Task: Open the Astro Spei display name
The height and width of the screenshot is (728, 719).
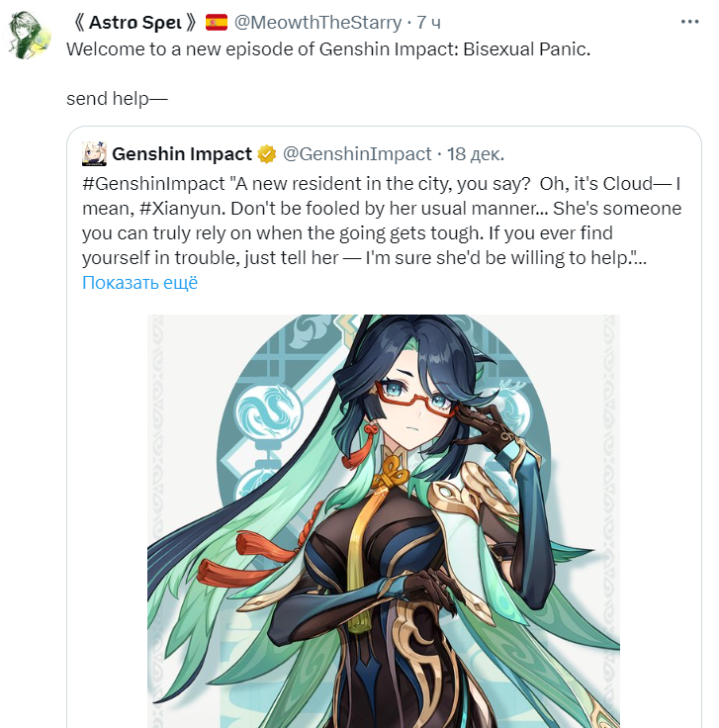Action: 135,23
